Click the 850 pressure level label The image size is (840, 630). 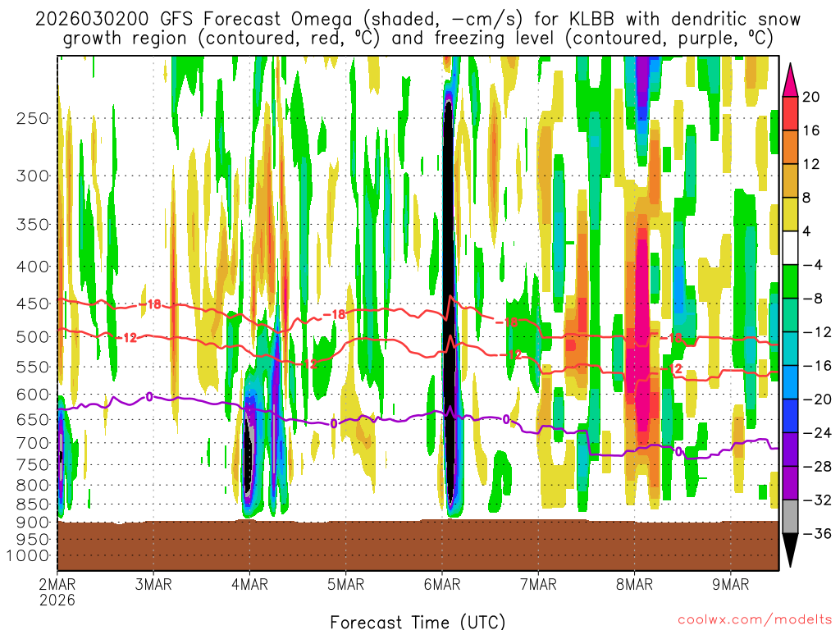33,504
